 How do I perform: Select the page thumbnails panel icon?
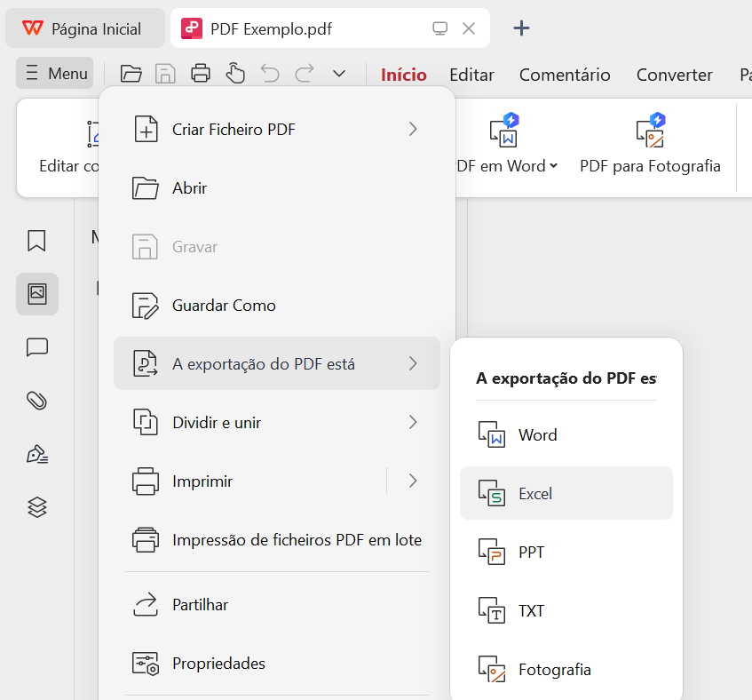[36, 294]
